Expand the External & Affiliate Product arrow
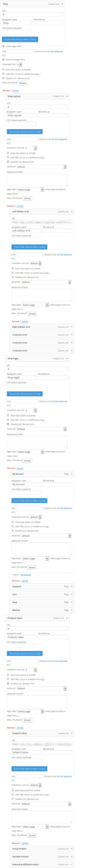89x868 pixels. click(x=72, y=864)
